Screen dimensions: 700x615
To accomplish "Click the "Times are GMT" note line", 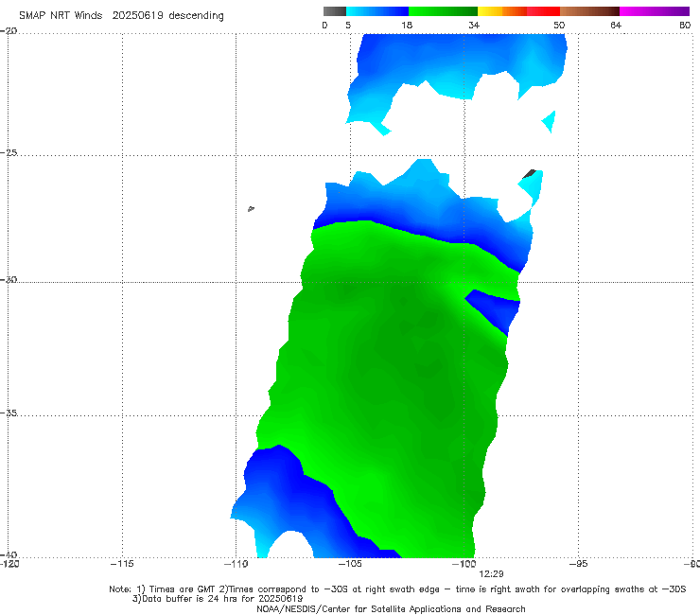I will click(x=397, y=589).
